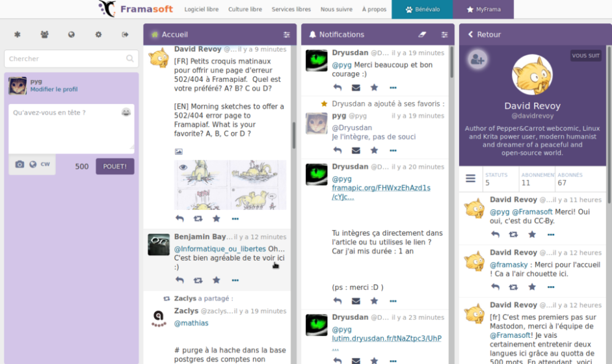This screenshot has width=612, height=364.
Task: Open more menu on '(ps : merci :D)' post
Action: (393, 301)
